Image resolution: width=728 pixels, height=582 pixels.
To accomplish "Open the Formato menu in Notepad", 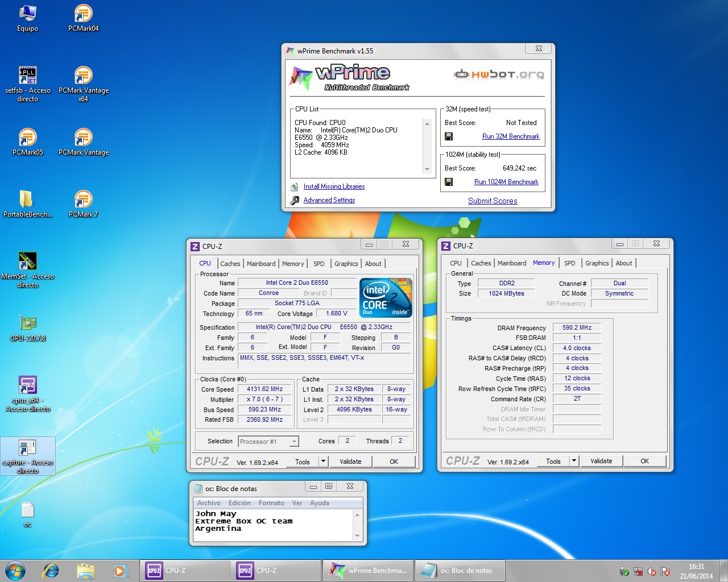I will 271,503.
